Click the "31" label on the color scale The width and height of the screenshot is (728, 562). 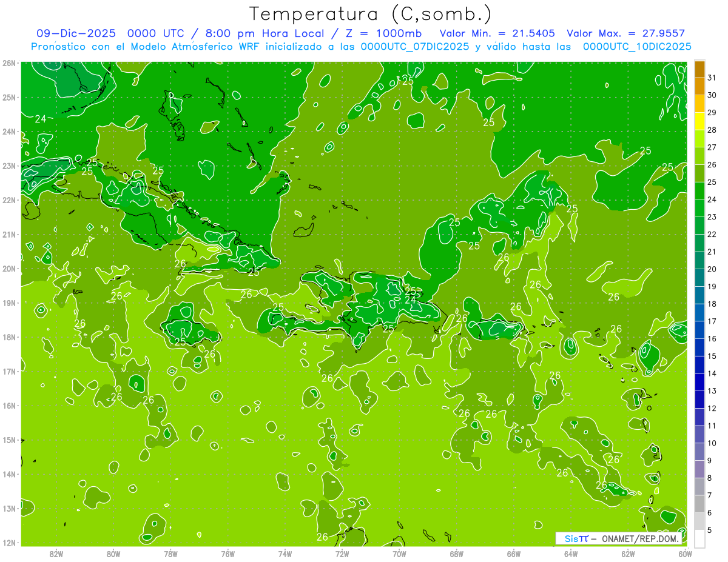(x=712, y=78)
